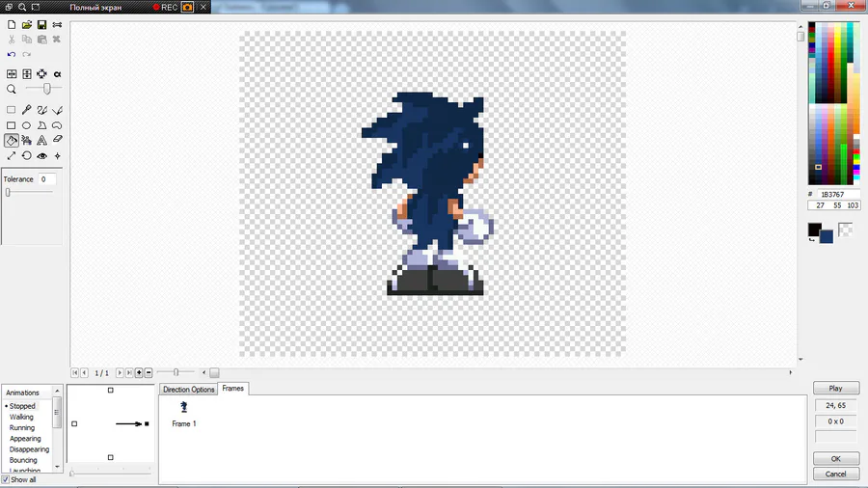The height and width of the screenshot is (488, 868).
Task: Click the number-of-directions slider handle
Action: point(72,474)
